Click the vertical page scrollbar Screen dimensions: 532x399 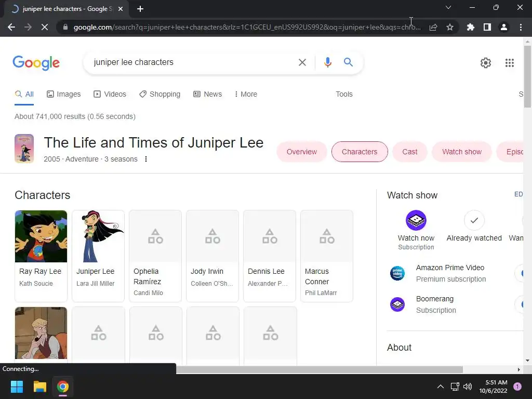(527, 76)
